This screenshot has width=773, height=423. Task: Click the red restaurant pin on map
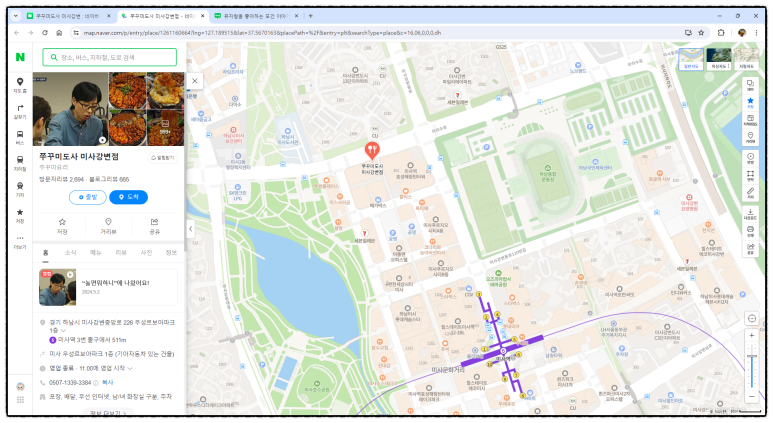[372, 150]
